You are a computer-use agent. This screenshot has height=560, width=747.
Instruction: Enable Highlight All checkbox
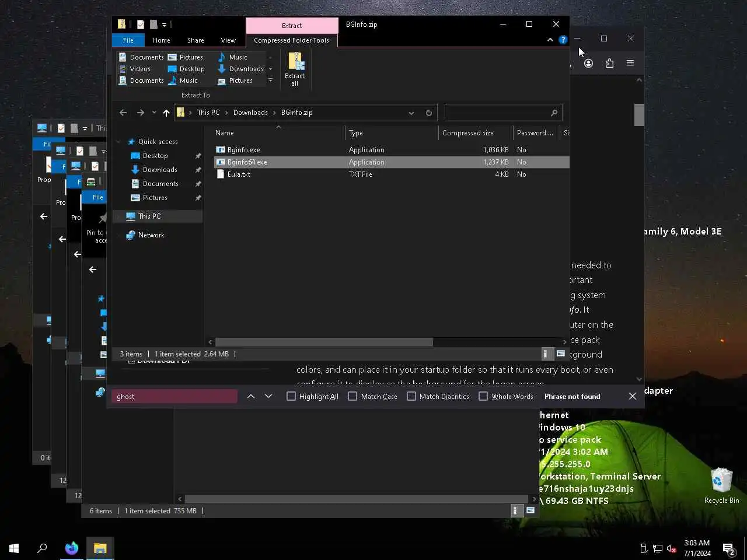click(291, 396)
